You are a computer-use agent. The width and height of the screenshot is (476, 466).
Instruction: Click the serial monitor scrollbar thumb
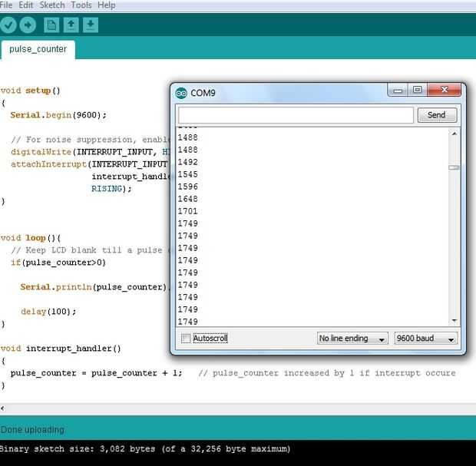(454, 167)
